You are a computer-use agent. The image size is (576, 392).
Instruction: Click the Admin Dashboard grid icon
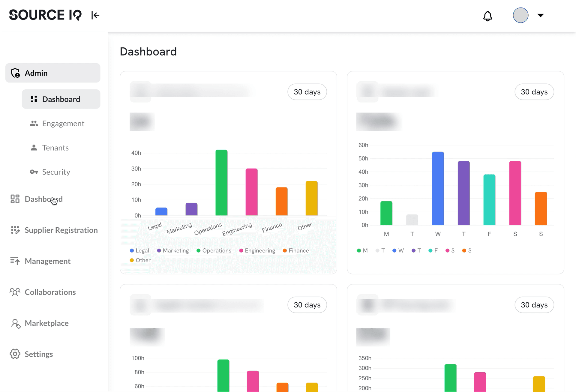[x=34, y=99]
